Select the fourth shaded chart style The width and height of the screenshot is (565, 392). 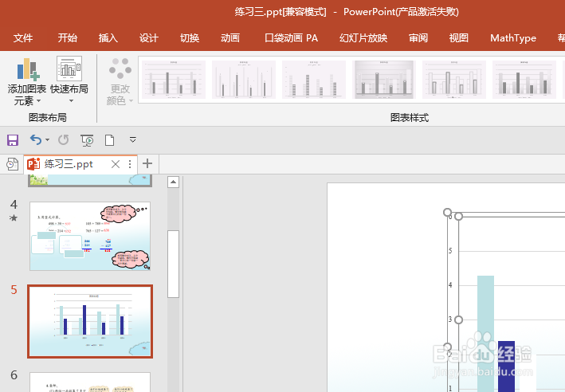coord(384,80)
